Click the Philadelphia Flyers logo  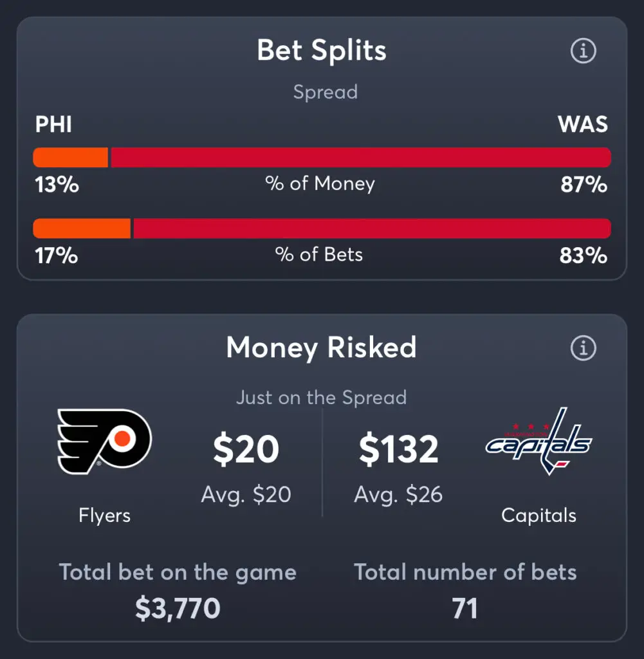[104, 441]
